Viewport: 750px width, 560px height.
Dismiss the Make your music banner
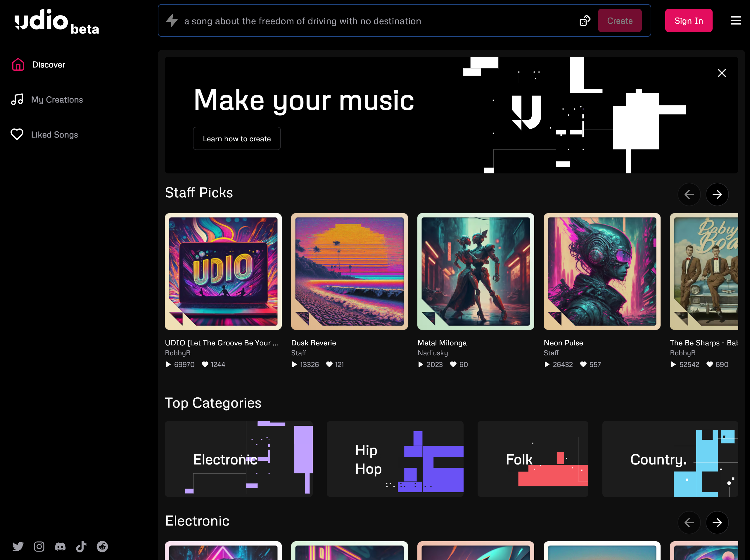tap(722, 73)
